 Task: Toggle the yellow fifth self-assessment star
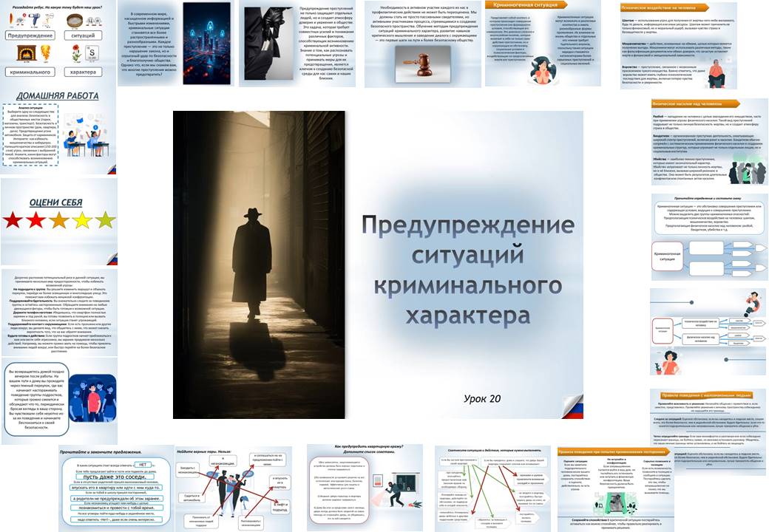click(106, 220)
